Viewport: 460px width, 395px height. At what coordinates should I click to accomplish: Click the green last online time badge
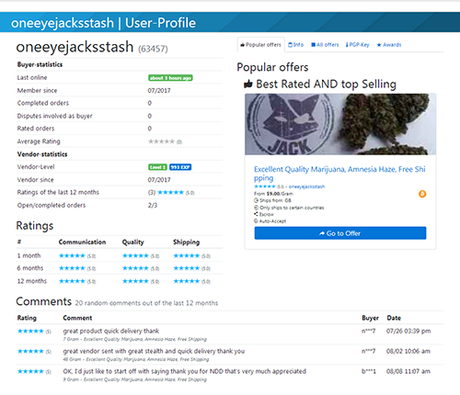[170, 78]
